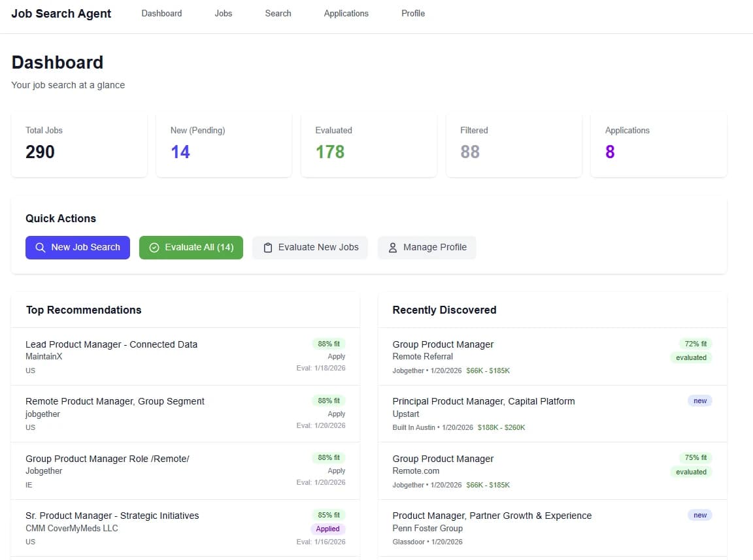Viewport: 753px width, 560px height.
Task: Click the Job Search Agent logo
Action: click(x=61, y=13)
